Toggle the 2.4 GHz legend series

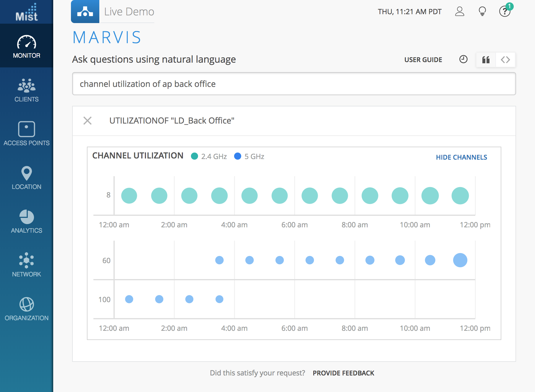click(x=209, y=156)
